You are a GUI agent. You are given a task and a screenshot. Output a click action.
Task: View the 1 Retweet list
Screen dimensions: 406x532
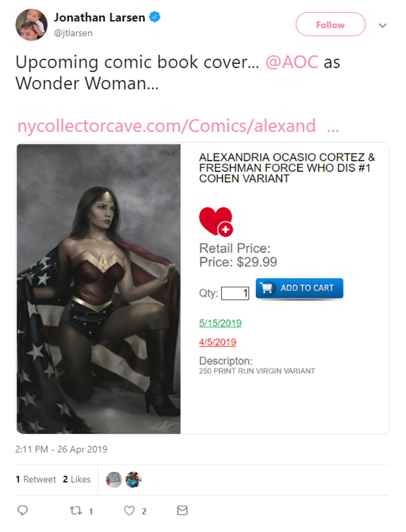point(36,479)
